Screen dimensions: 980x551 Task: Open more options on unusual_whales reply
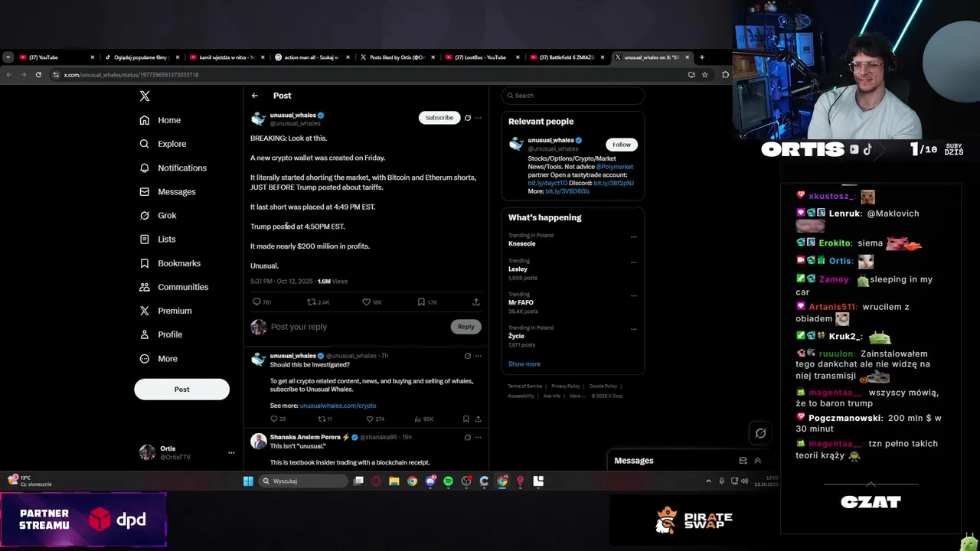coord(479,356)
